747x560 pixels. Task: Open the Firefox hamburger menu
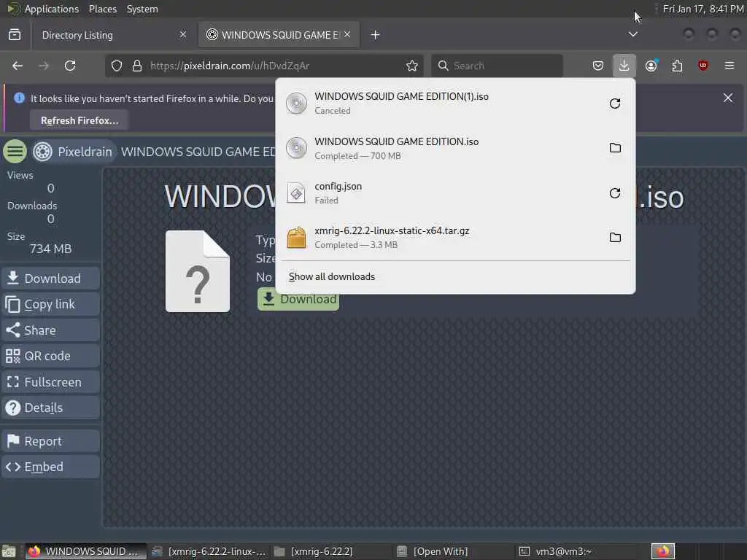click(729, 66)
